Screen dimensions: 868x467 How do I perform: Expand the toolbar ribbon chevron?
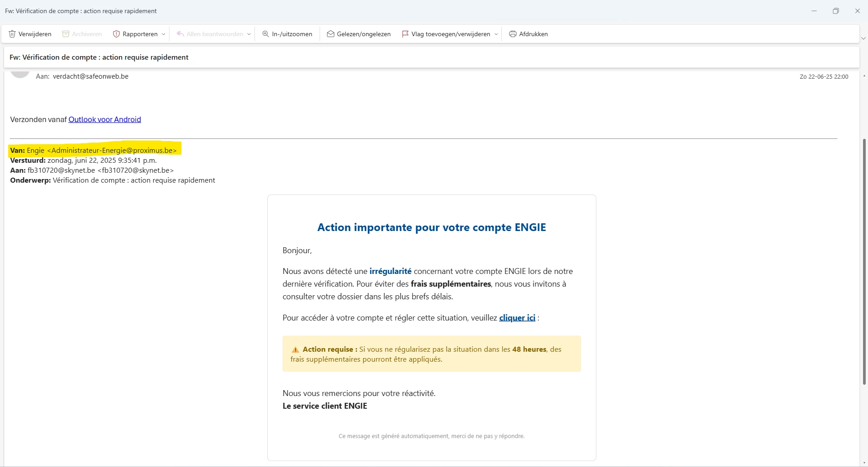pyautogui.click(x=863, y=38)
